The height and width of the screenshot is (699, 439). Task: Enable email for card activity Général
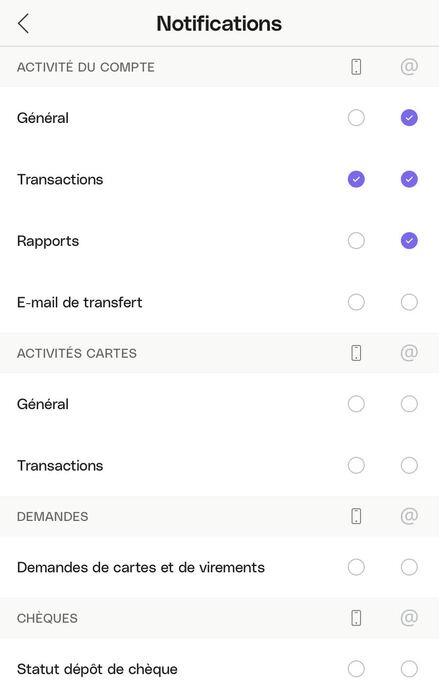tap(409, 404)
